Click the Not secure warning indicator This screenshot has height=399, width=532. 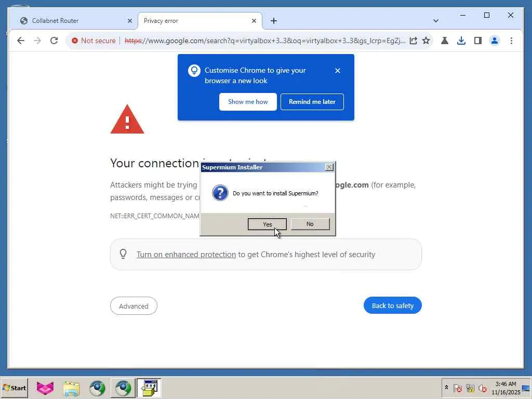[x=94, y=41]
